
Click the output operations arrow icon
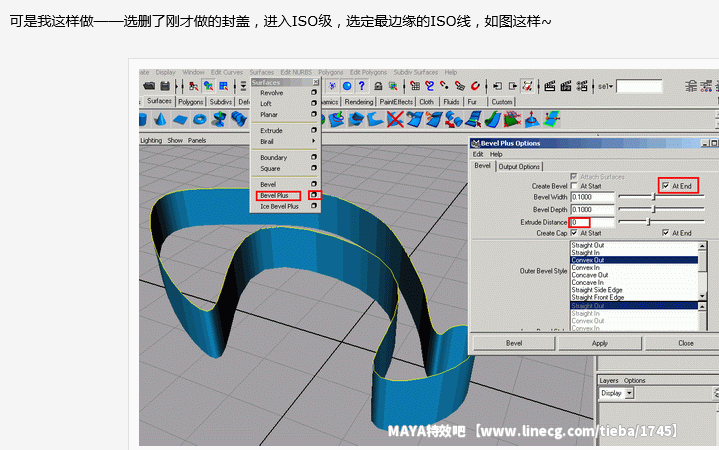(x=513, y=86)
